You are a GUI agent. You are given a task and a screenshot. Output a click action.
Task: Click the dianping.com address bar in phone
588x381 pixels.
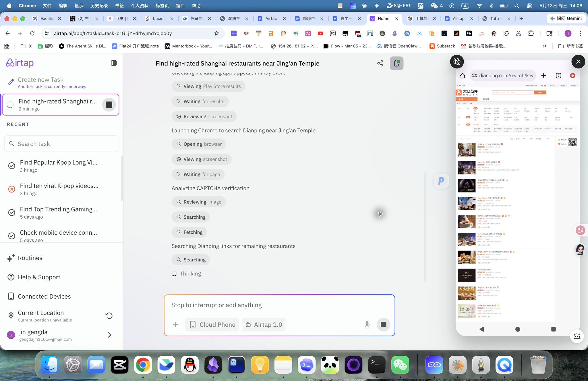pos(503,76)
